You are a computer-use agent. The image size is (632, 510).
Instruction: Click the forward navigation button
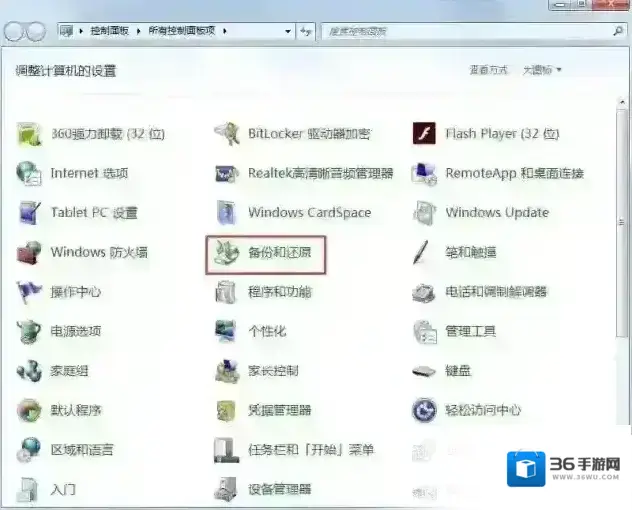(35, 31)
